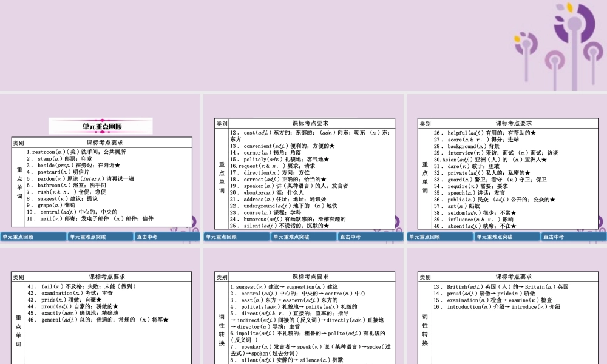Click 单元重难点突破 tab under the convenient word list
607x364 pixels.
(x=304, y=237)
